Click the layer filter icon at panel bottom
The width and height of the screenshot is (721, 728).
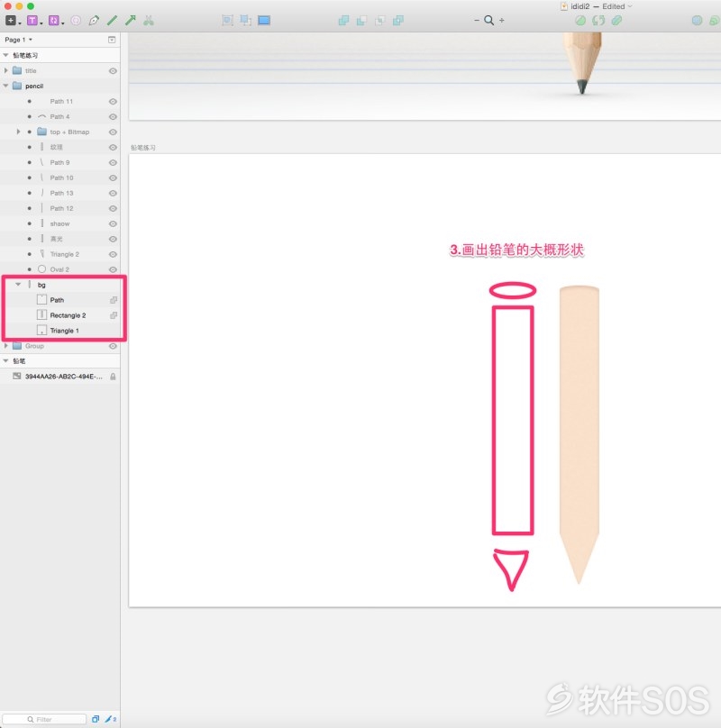click(96, 719)
